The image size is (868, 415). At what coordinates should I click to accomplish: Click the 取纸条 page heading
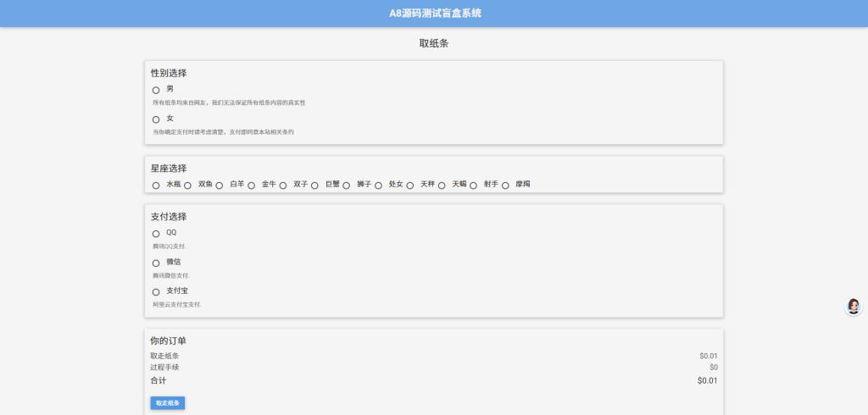(x=434, y=44)
